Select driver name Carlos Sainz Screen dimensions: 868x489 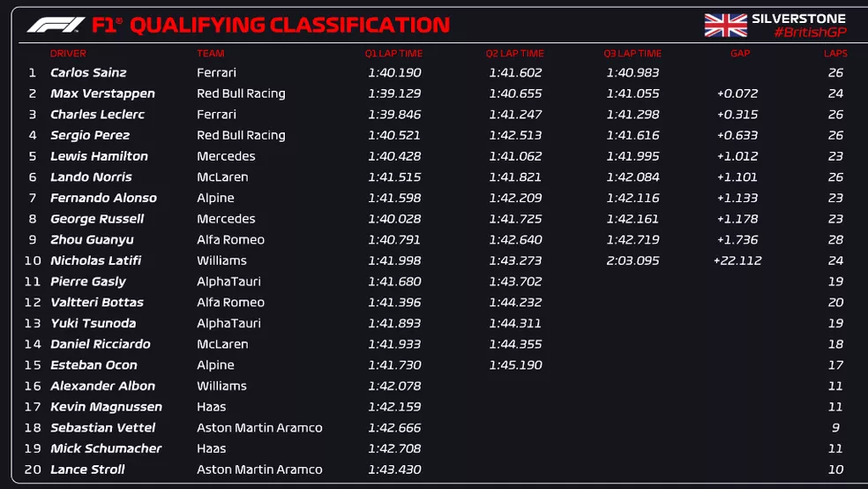point(88,73)
